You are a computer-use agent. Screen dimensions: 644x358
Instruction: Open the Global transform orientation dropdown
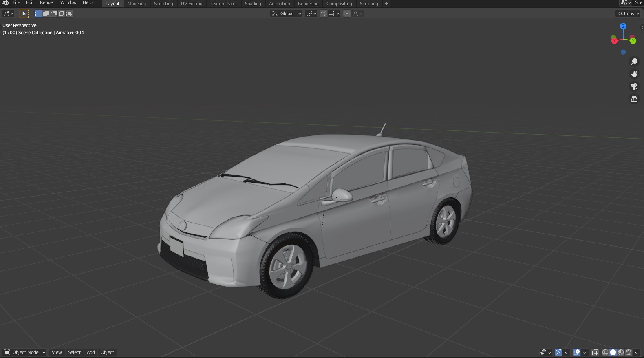pos(287,13)
